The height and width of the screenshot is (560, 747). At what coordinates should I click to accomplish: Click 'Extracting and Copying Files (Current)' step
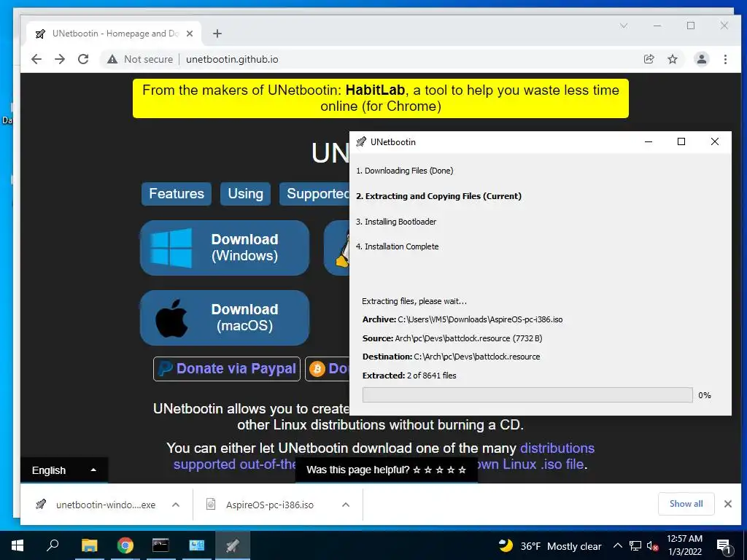[438, 196]
